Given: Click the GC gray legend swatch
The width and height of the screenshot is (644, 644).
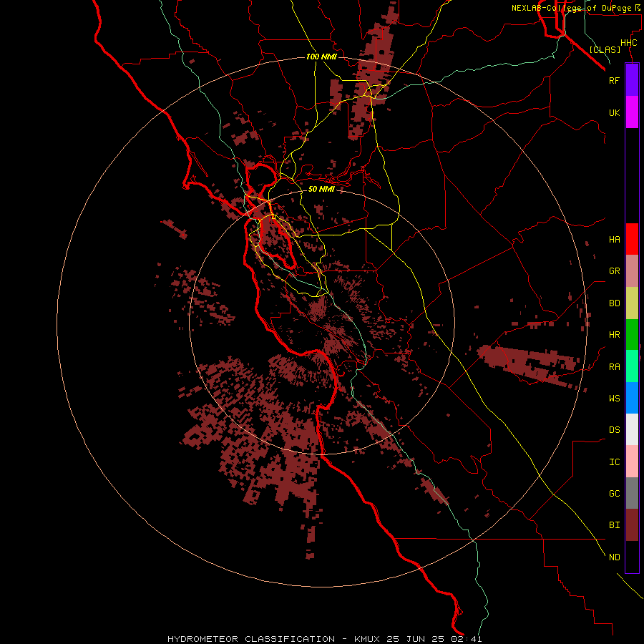Looking at the screenshot, I should coord(632,493).
